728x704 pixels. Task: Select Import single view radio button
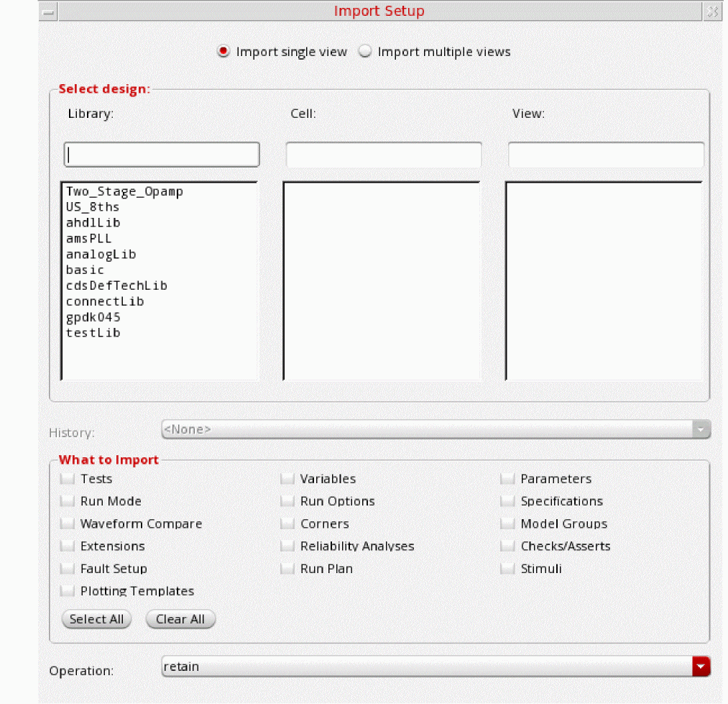click(224, 52)
